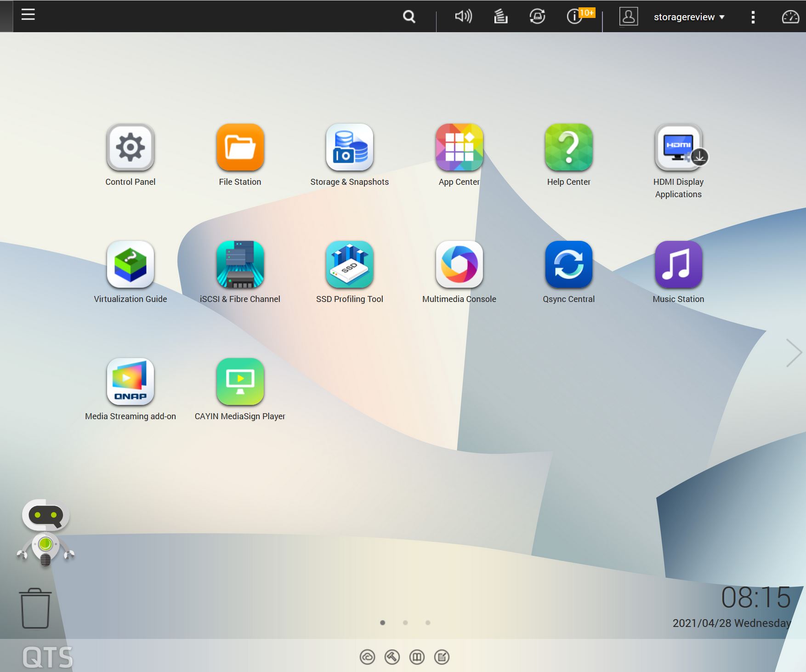
Task: Click the third circular bottom icon
Action: (417, 657)
